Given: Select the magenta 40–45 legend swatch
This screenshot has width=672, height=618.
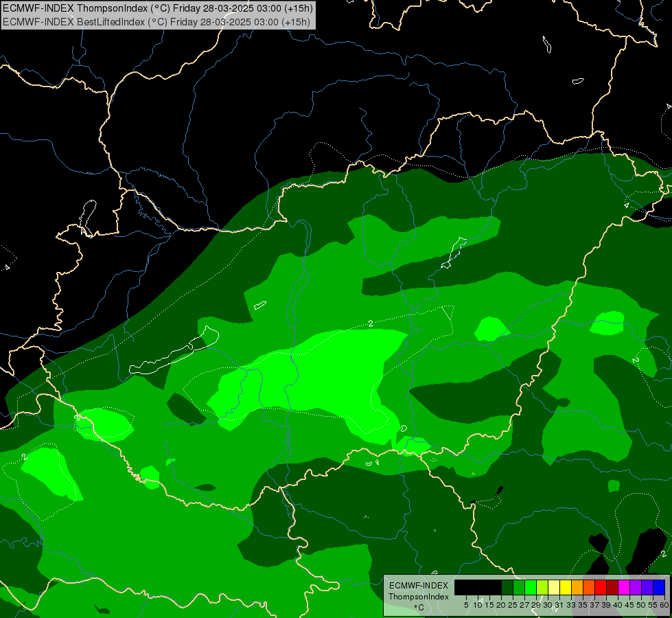Looking at the screenshot, I should pyautogui.click(x=624, y=587).
